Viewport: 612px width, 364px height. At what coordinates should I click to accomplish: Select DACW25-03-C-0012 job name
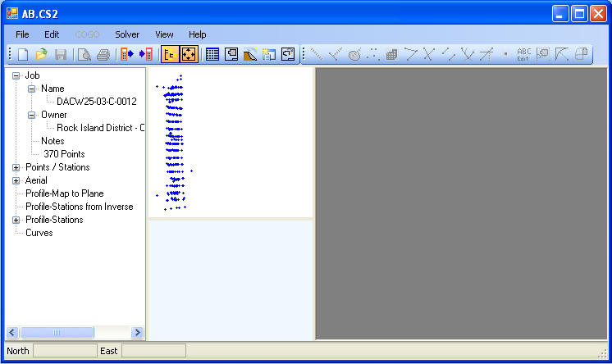(x=97, y=102)
